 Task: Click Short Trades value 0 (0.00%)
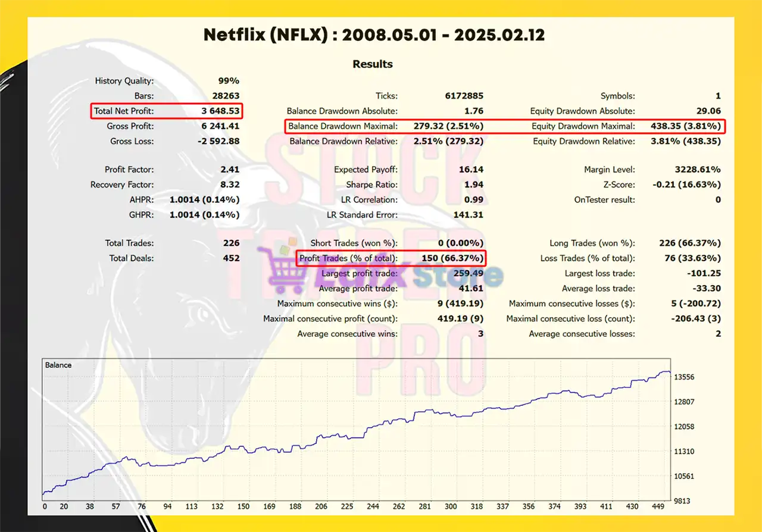460,243
